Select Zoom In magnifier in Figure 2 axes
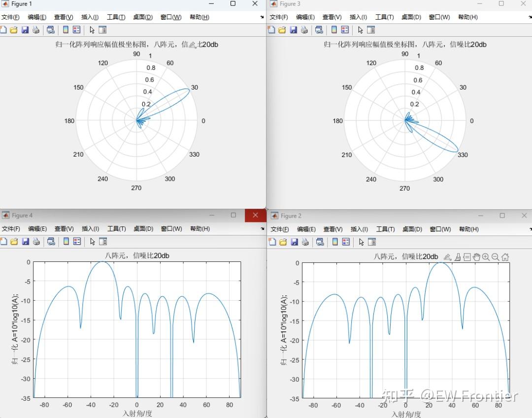532x418 pixels. click(x=486, y=257)
